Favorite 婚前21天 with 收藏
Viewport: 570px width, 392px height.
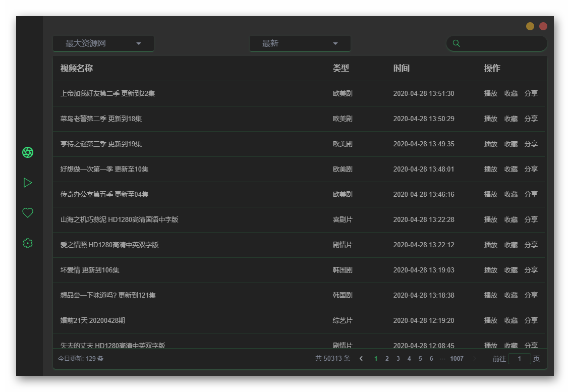[x=511, y=320]
